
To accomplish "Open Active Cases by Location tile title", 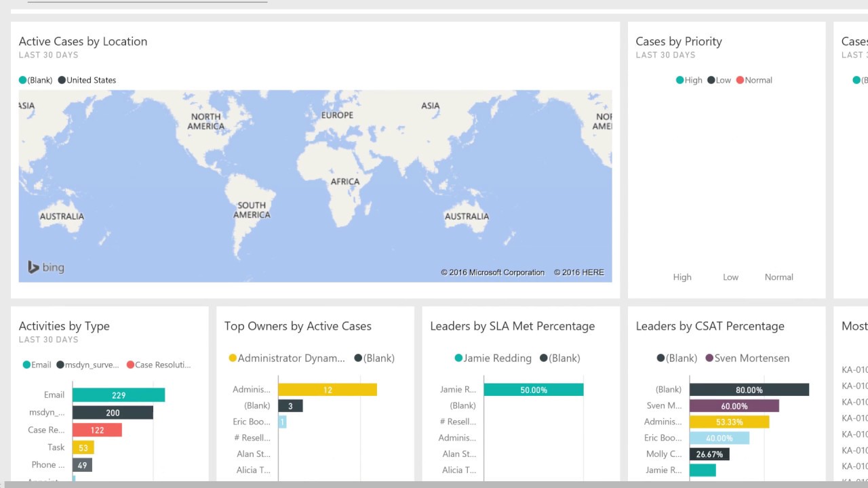I will tap(83, 41).
